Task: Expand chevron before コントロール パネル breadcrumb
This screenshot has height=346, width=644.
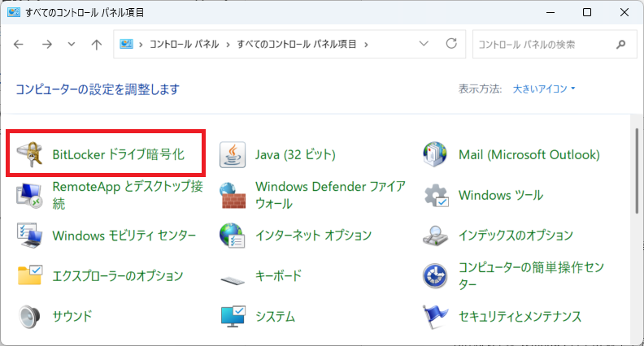Action: click(141, 45)
